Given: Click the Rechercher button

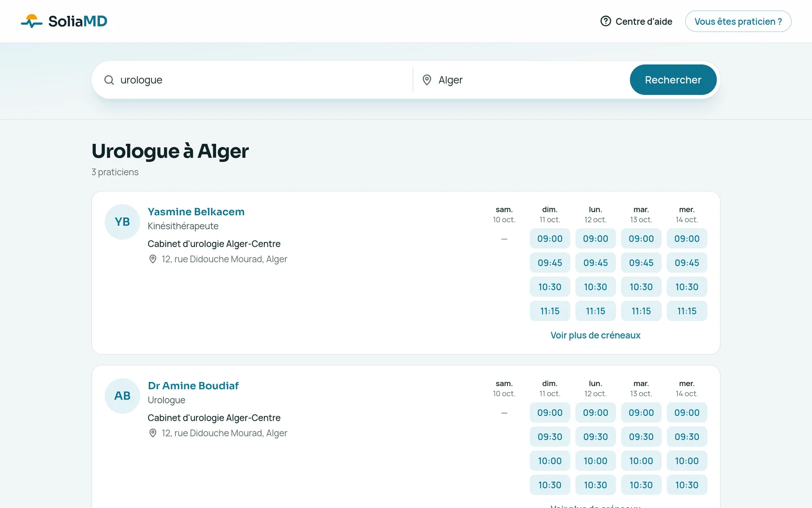Looking at the screenshot, I should click(673, 80).
